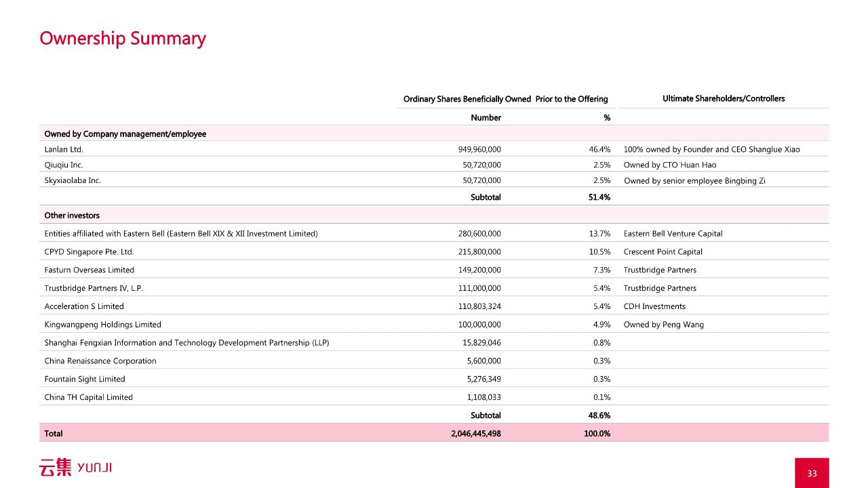
Task: Click the 'Ultimate Shareholders/Controllers' column header
Action: click(724, 99)
